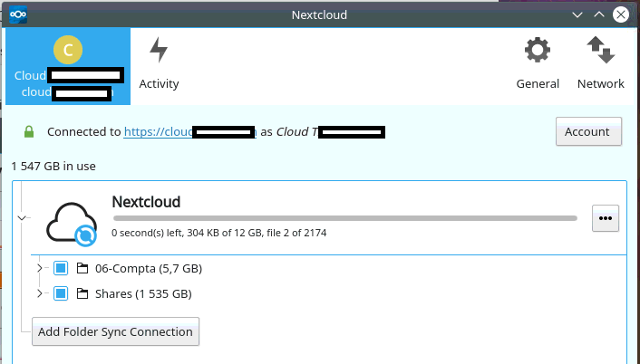Click the 06-Compta folder icon
The height and width of the screenshot is (364, 640).
tap(82, 268)
